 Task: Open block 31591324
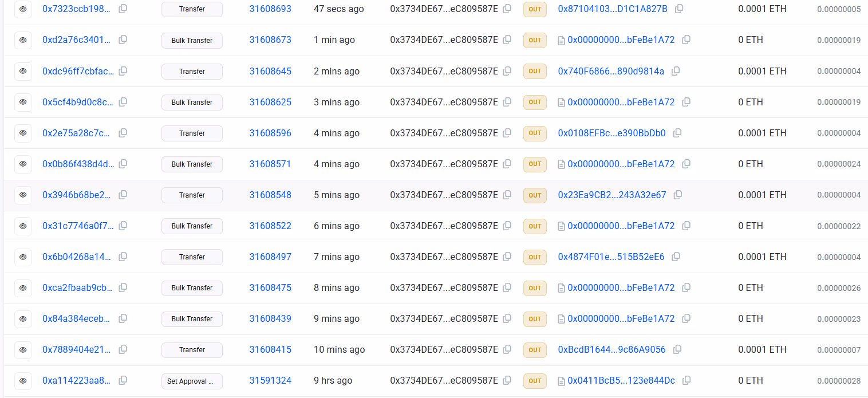(x=270, y=380)
